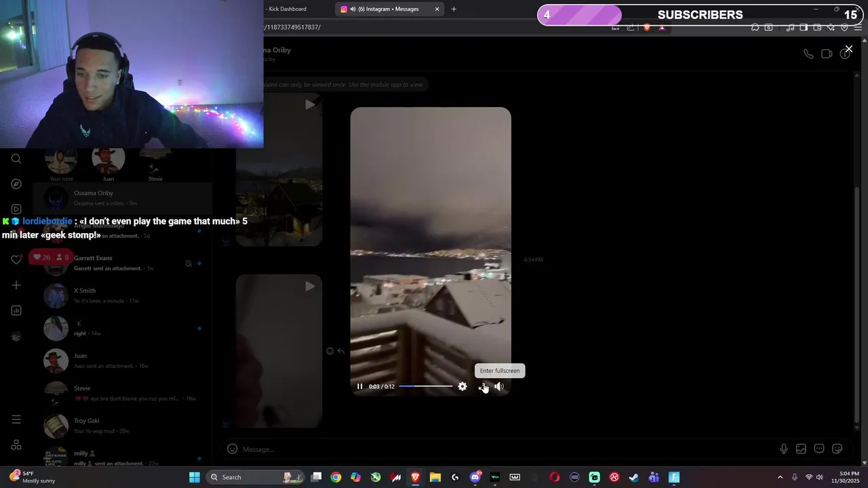The height and width of the screenshot is (488, 868).
Task: Open Brave Rewards triangle icon
Action: pos(662,27)
